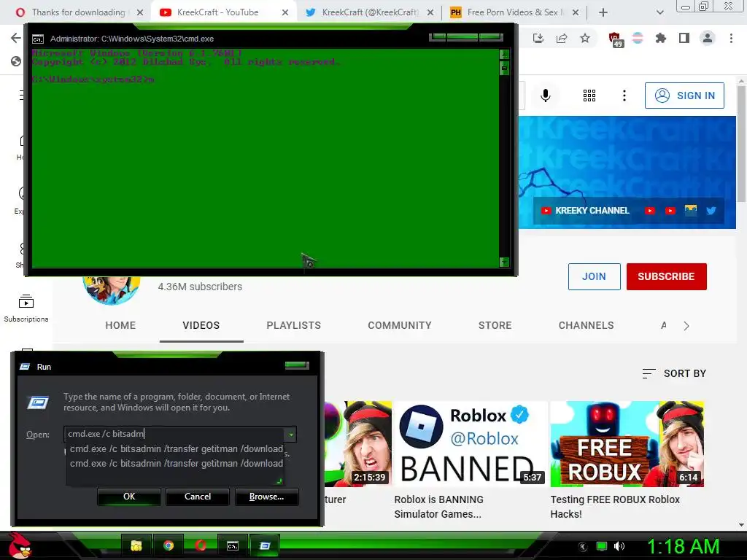Click the 1:18 AM taskbar clock

[x=683, y=546]
